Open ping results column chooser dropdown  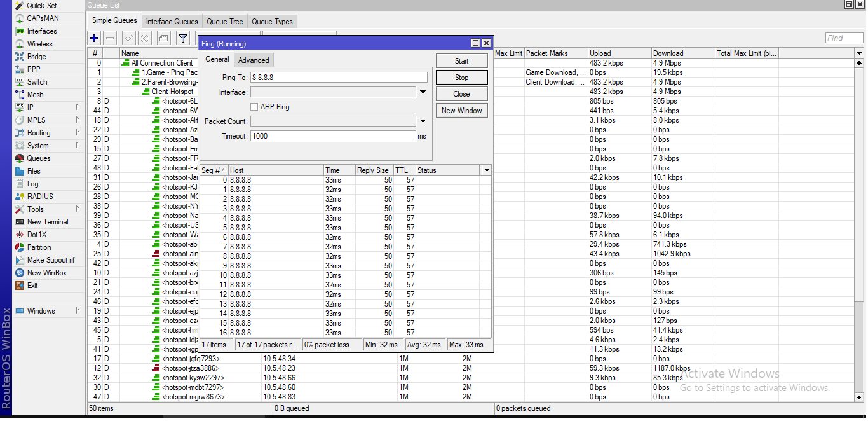click(x=487, y=170)
